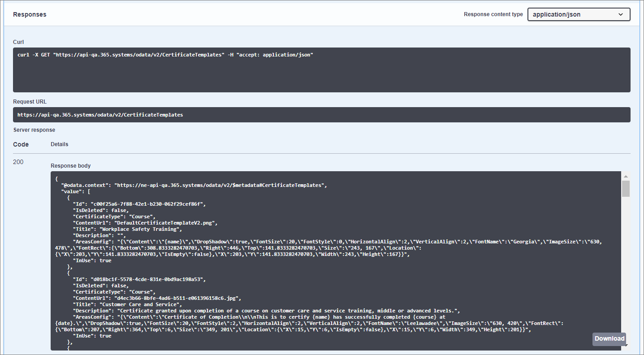Click the d4ec3b66 jpg ContentUrl value
Viewport: 644px width, 355px height.
point(178,298)
